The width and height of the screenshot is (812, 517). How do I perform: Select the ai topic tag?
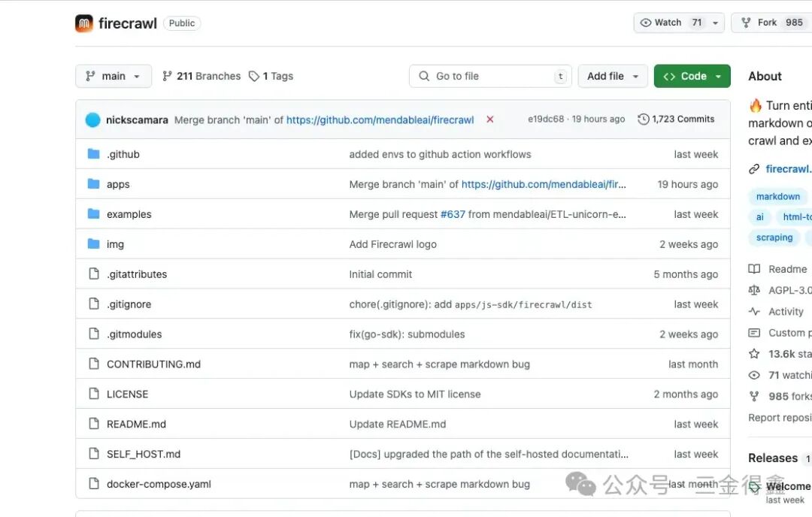click(759, 217)
